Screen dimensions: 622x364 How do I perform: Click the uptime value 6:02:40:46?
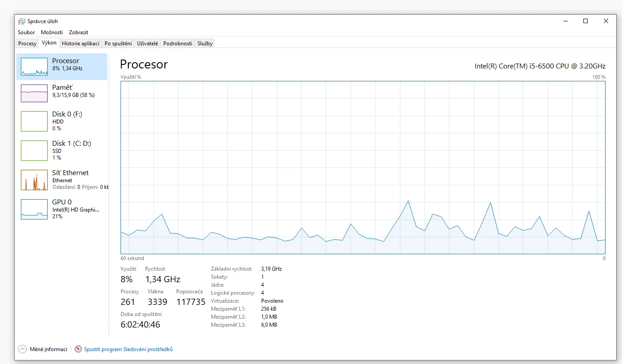(140, 324)
